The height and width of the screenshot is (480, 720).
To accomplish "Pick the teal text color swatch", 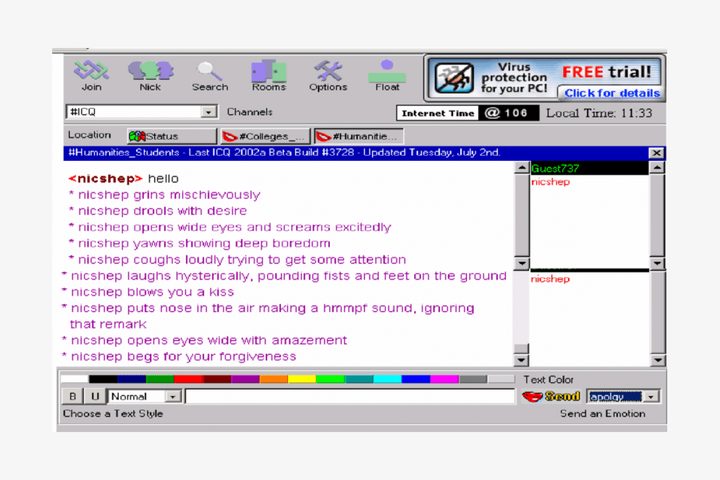I will pos(359,379).
